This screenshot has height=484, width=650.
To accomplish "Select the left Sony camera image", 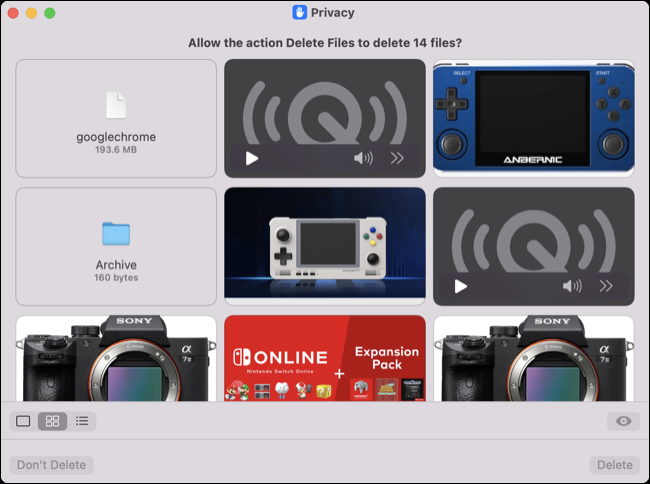I will tap(116, 358).
